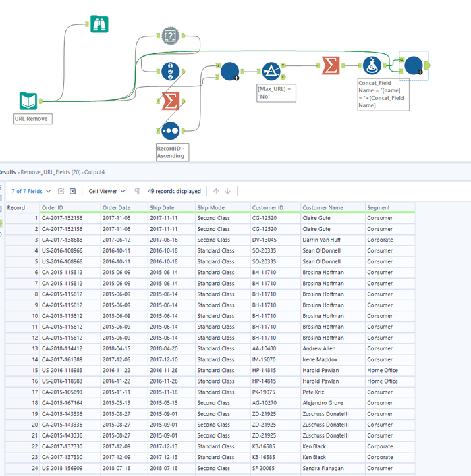Click Sean O'Donnell in row 5
The image size is (471, 476).
click(x=333, y=262)
